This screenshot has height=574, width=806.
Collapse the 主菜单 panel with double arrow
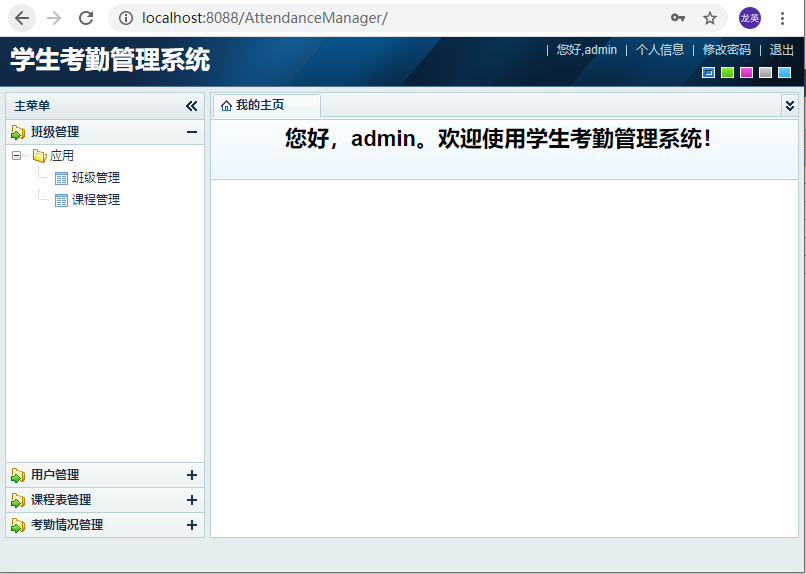click(x=191, y=106)
